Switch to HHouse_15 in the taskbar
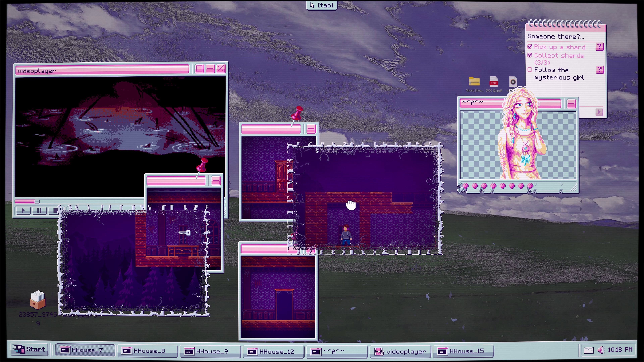Screen dimensions: 644x362 [464, 351]
